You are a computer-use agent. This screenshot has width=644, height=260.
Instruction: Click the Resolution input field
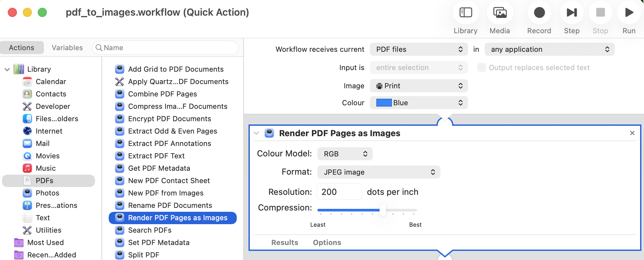[x=339, y=192]
